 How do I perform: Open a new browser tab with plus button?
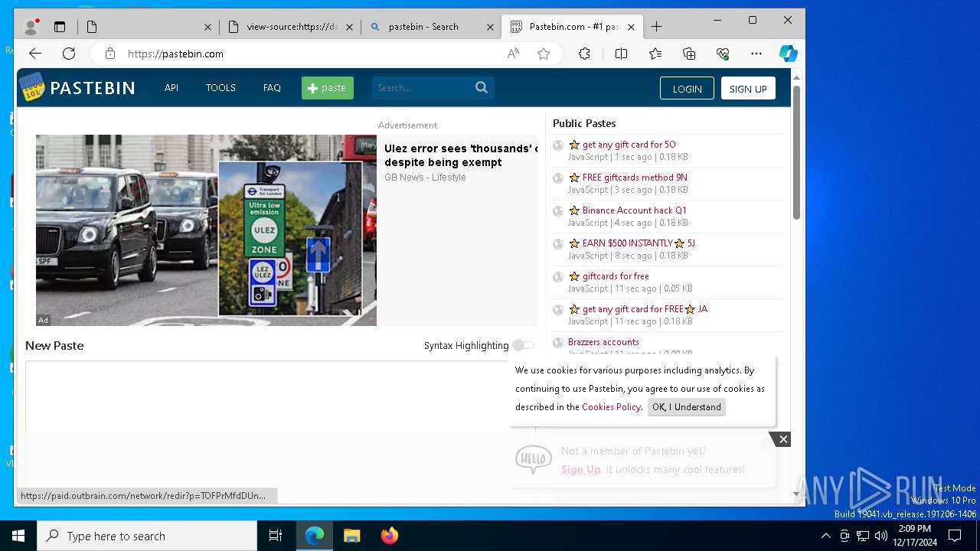[x=656, y=27]
